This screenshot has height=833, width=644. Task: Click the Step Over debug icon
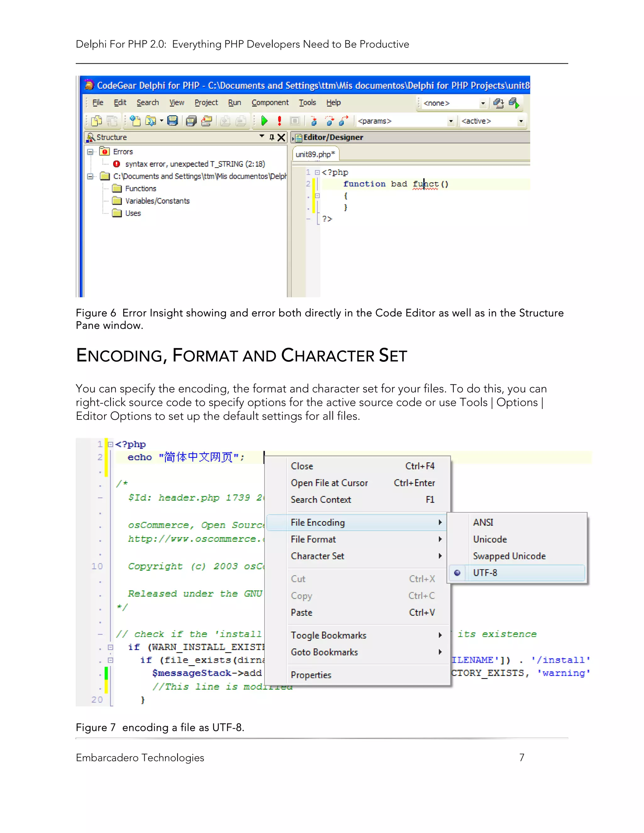tap(330, 121)
